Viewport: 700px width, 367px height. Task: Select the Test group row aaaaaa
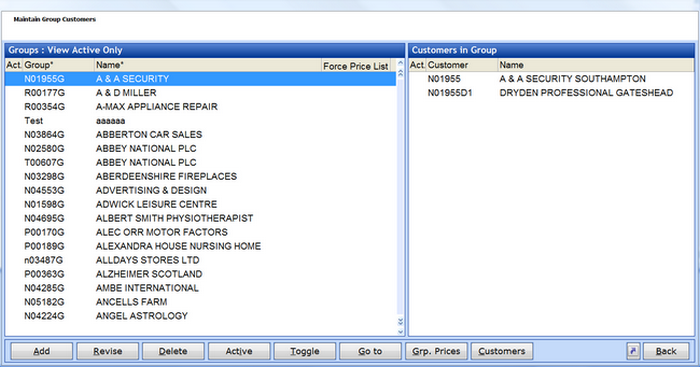click(200, 121)
